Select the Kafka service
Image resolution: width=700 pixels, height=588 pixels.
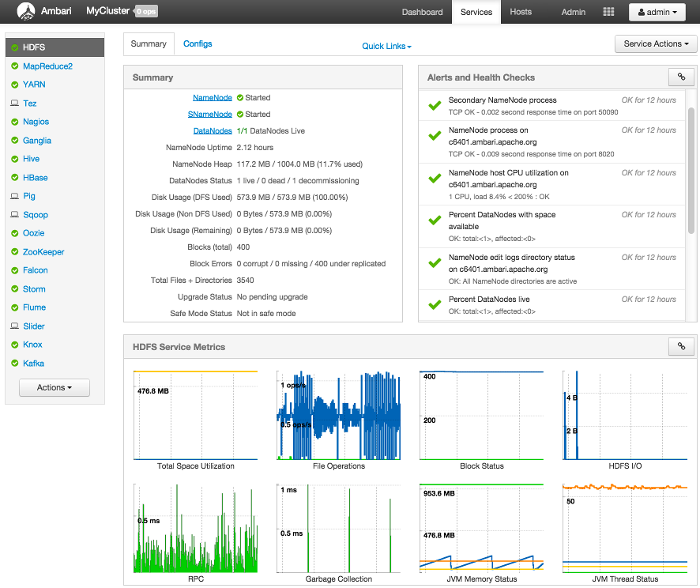[x=33, y=363]
